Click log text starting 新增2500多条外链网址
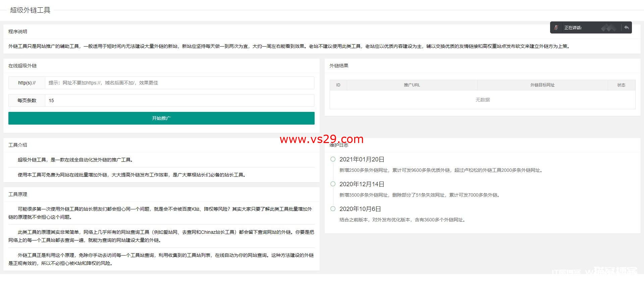 (x=441, y=170)
